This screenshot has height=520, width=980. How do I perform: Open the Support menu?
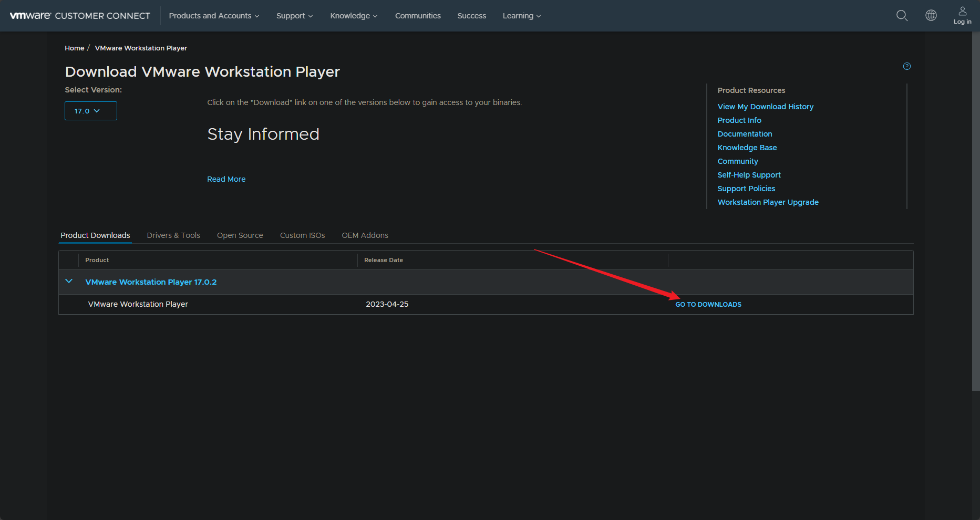tap(294, 16)
